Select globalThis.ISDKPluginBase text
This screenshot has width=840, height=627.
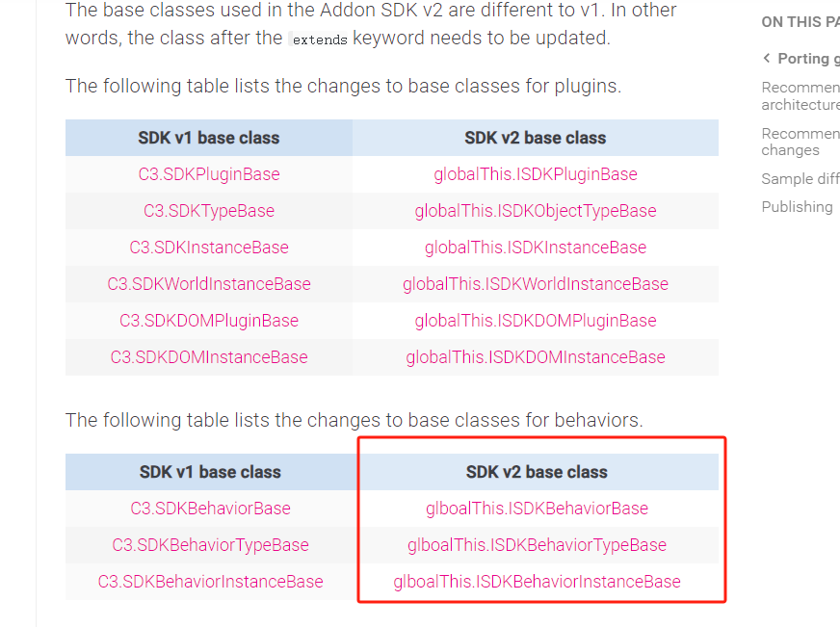point(536,174)
